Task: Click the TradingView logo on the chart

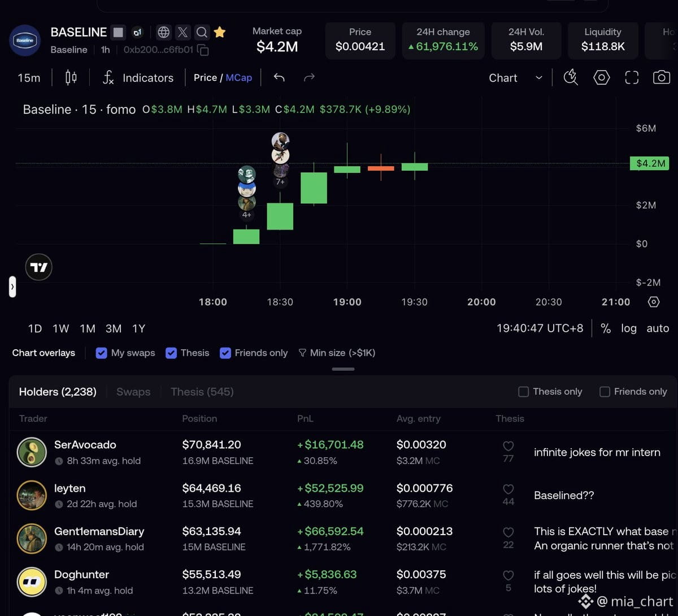Action: click(39, 267)
